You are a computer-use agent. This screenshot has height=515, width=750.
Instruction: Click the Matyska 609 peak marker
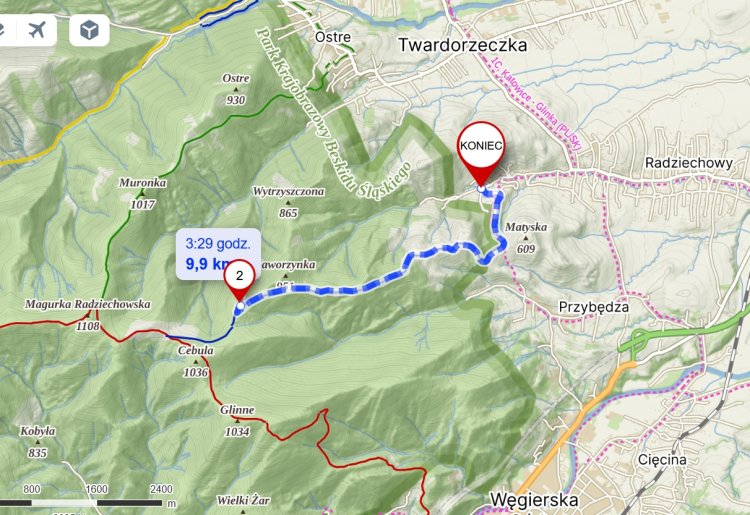pos(526,238)
